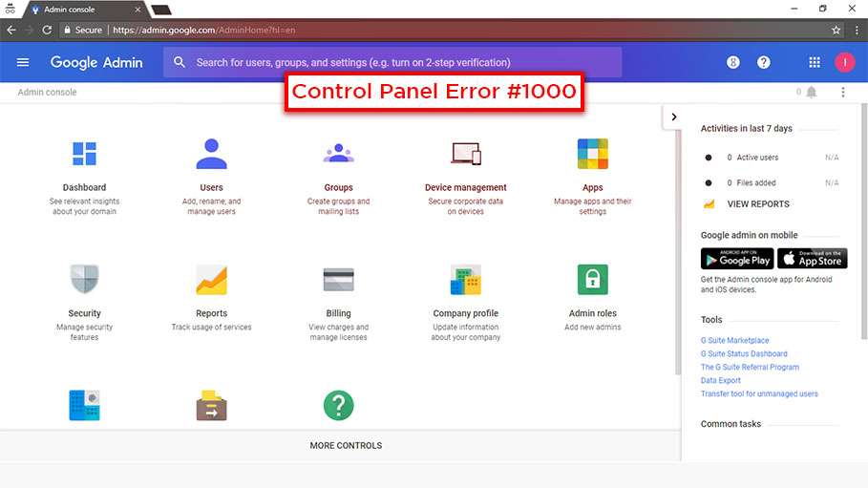The height and width of the screenshot is (488, 868).
Task: Open G Suite Status Dashboard link
Action: [744, 353]
